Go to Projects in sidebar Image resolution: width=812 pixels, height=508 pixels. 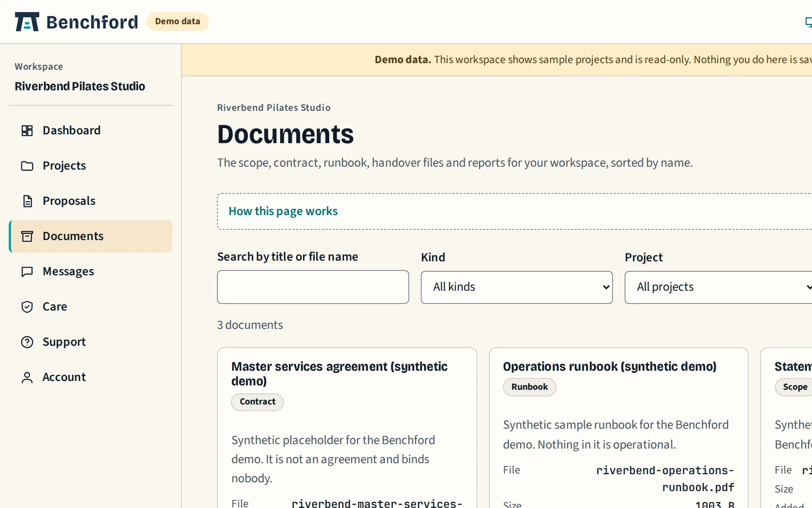point(91,166)
